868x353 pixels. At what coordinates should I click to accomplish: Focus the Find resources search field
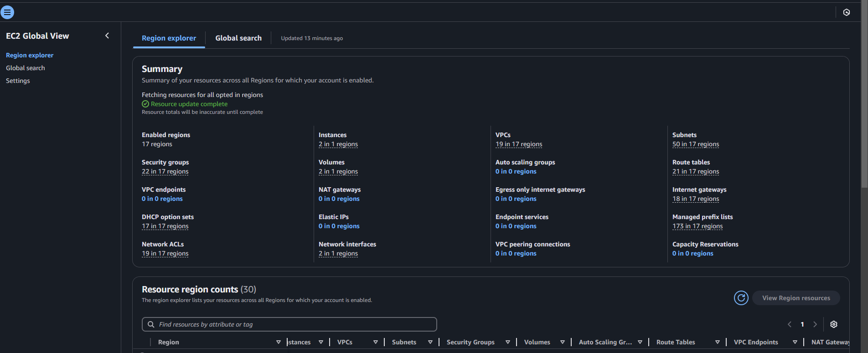[289, 324]
